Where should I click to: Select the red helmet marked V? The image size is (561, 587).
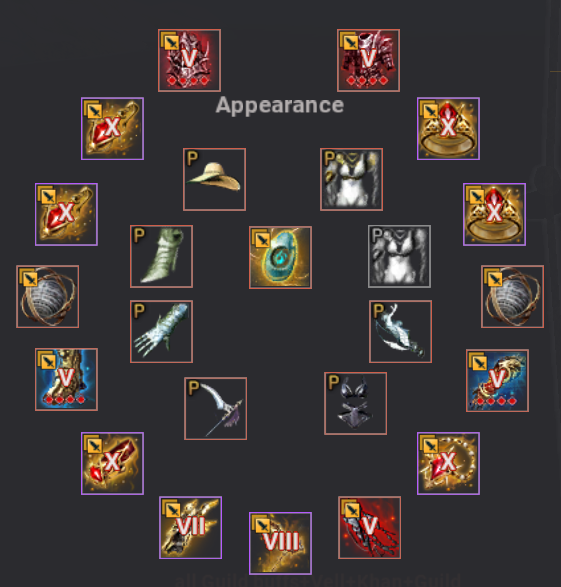[189, 60]
